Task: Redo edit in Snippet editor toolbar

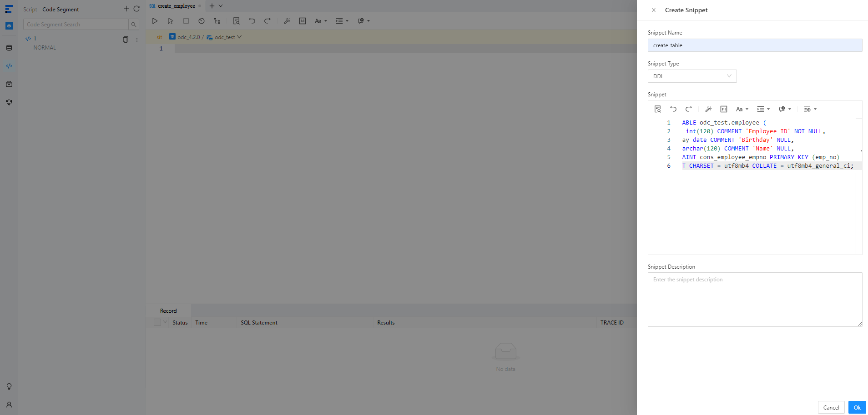Action: [x=688, y=109]
